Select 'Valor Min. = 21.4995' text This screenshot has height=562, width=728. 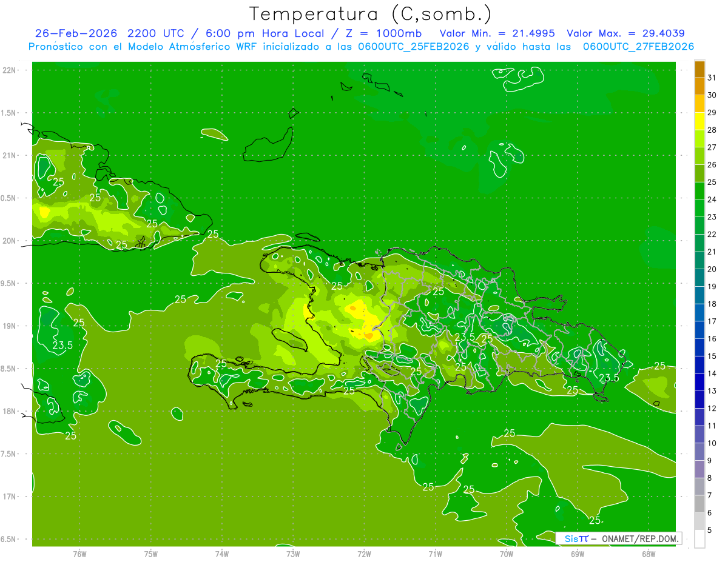[497, 33]
